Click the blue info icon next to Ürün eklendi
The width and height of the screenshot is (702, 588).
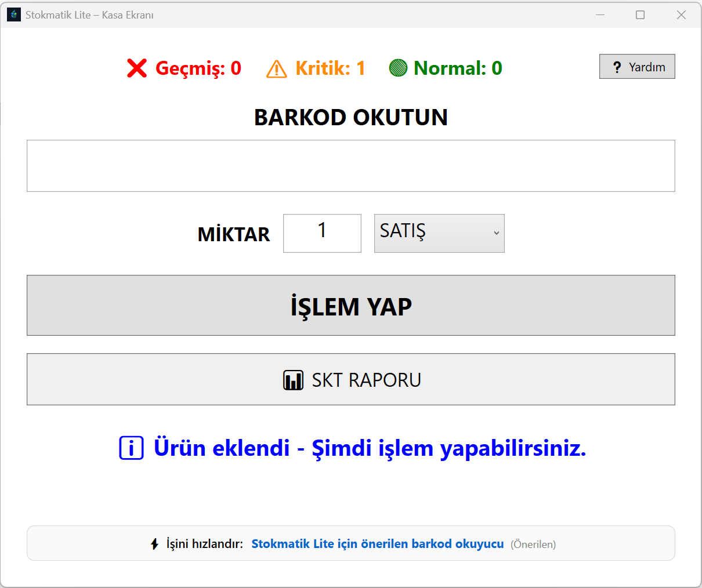point(131,448)
